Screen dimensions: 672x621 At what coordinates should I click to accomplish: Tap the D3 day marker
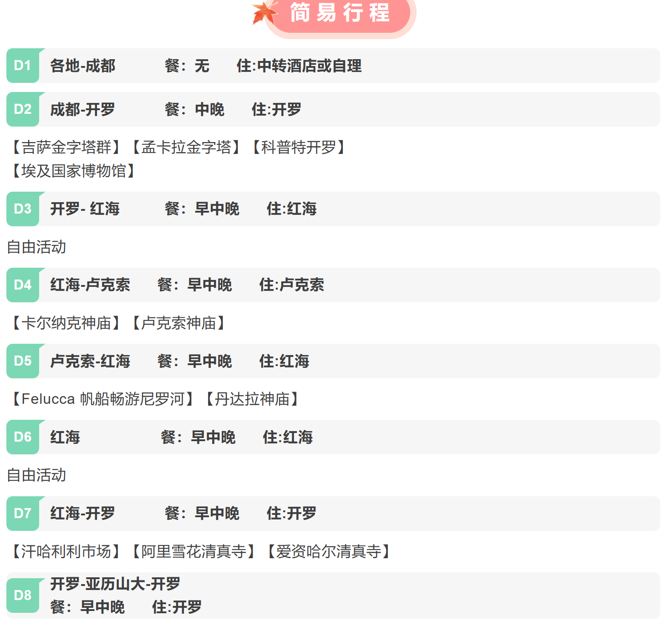[x=23, y=209]
